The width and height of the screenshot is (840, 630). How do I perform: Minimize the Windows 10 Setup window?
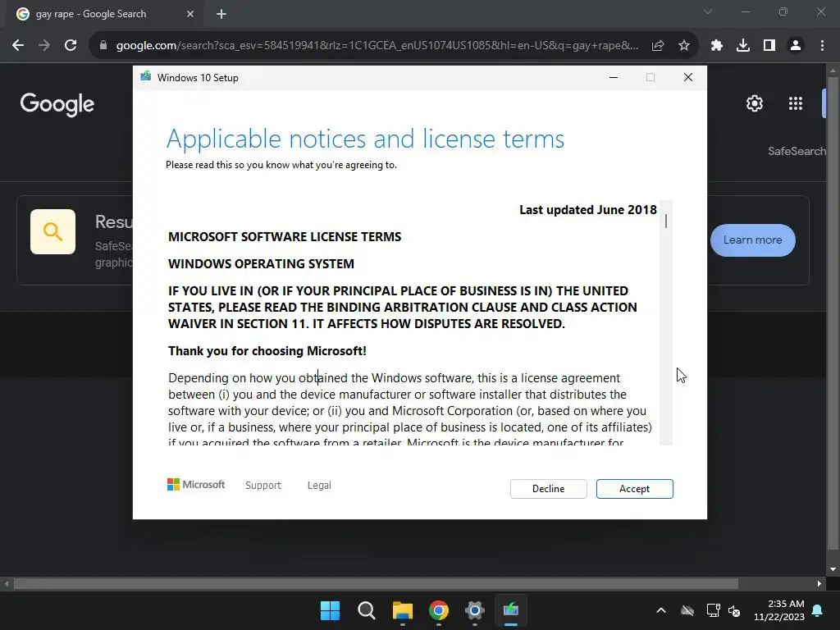pyautogui.click(x=614, y=77)
